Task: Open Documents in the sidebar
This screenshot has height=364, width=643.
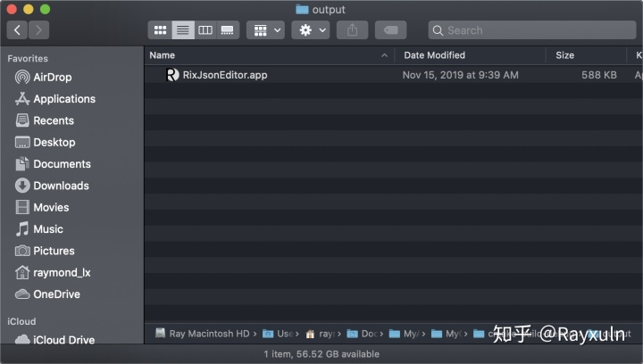Action: point(53,164)
